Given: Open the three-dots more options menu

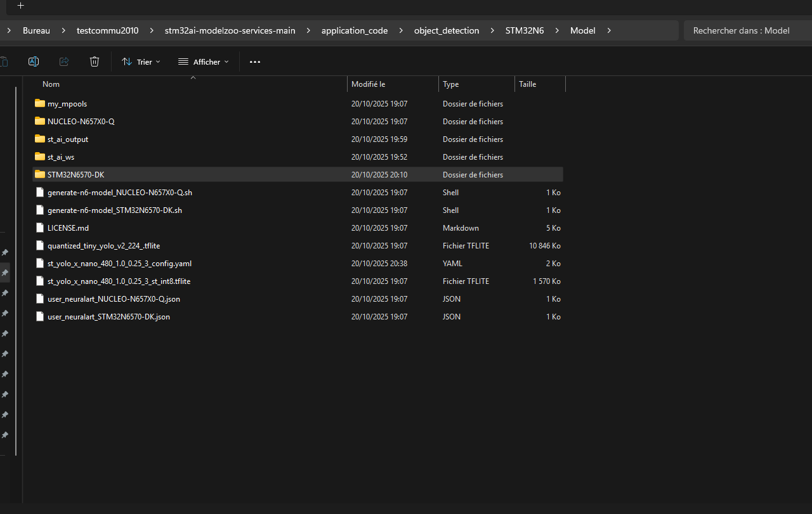Looking at the screenshot, I should (x=255, y=61).
